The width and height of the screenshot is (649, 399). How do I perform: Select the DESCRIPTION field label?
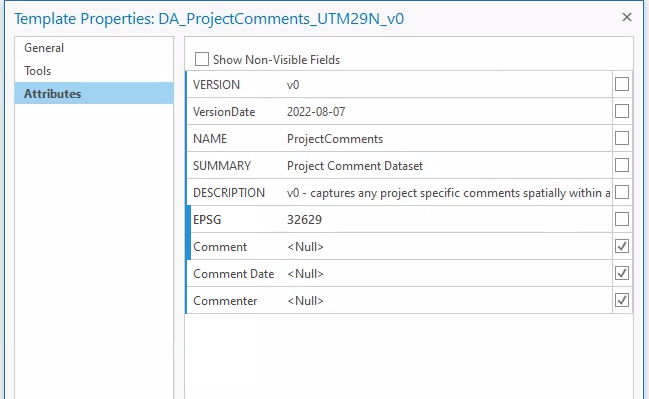(x=229, y=192)
